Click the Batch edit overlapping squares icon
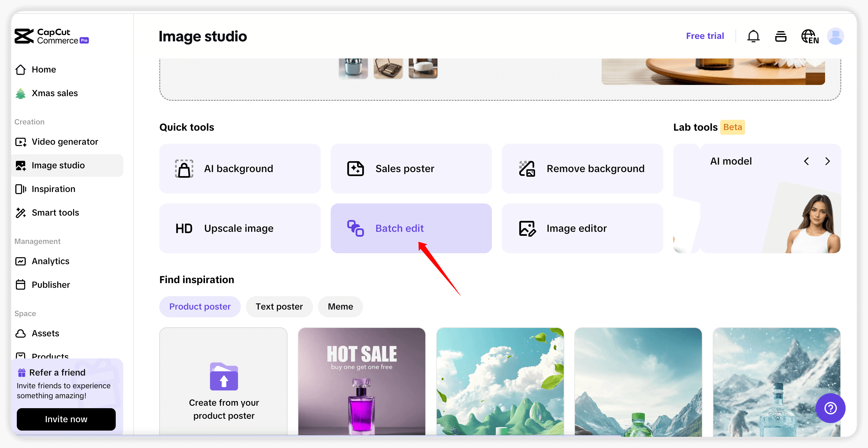The width and height of the screenshot is (868, 448). (x=355, y=228)
